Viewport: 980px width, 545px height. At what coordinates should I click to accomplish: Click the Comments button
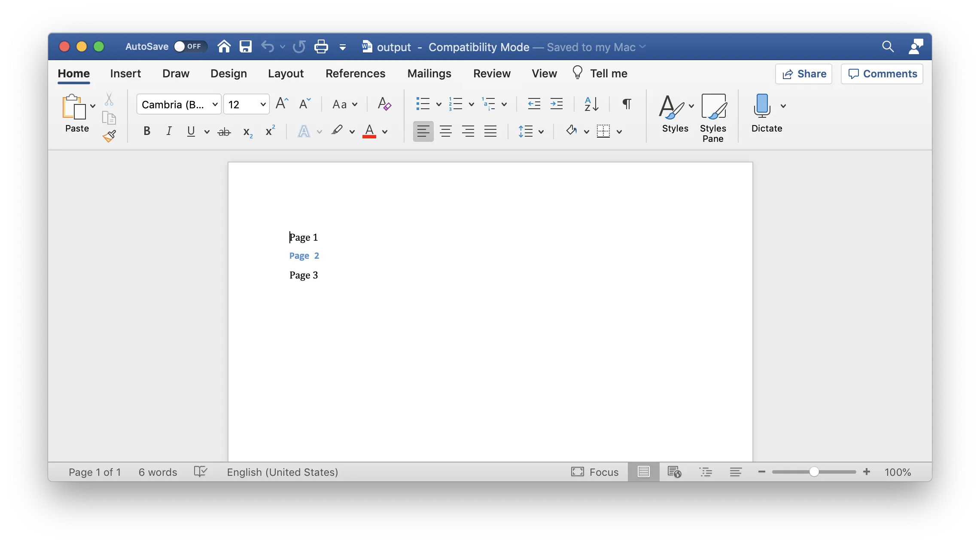tap(882, 74)
